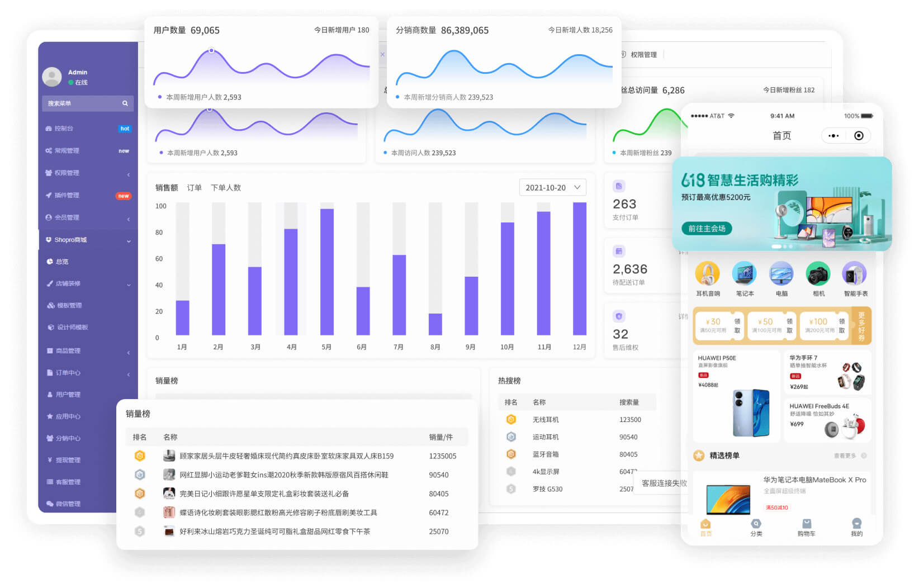Click the mini-program three-dots menu icon
Image resolution: width=919 pixels, height=588 pixels.
(x=833, y=136)
